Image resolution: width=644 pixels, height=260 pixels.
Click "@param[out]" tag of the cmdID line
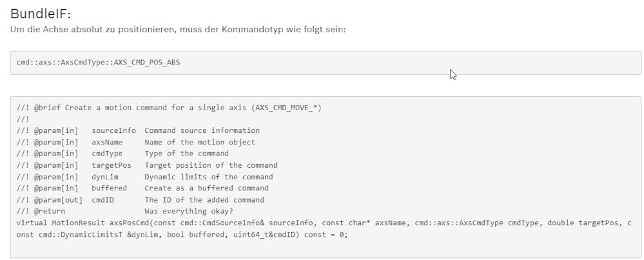coord(57,200)
